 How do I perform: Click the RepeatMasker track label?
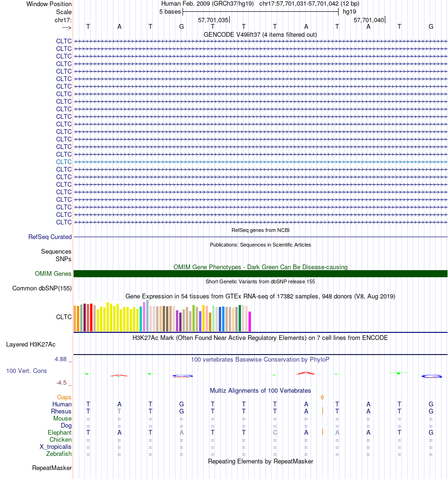(52, 468)
